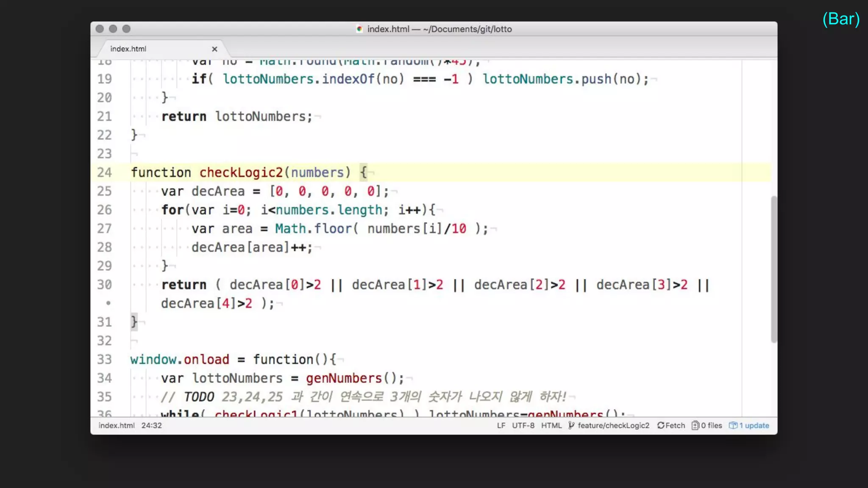Viewport: 868px width, 488px height.
Task: Open the UTF-8 encoding selector
Action: click(x=523, y=425)
